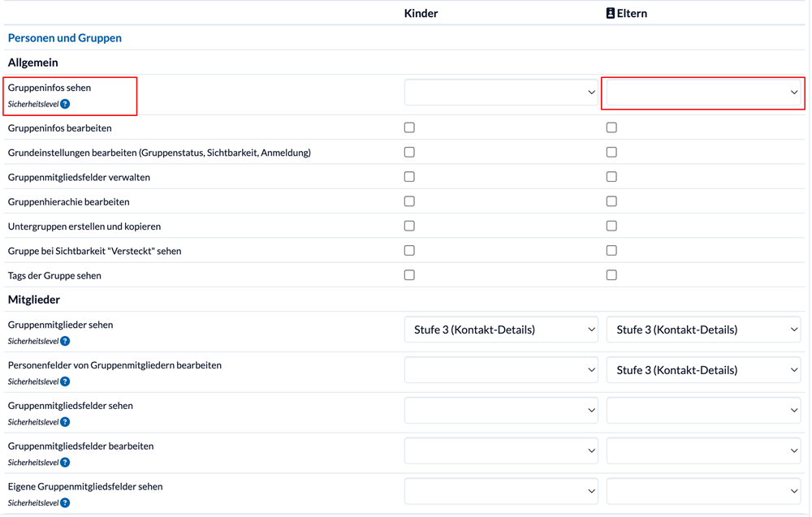
Task: Click help icon under Eigene Gruppenmitgliedsfelder sehen
Action: click(x=65, y=502)
